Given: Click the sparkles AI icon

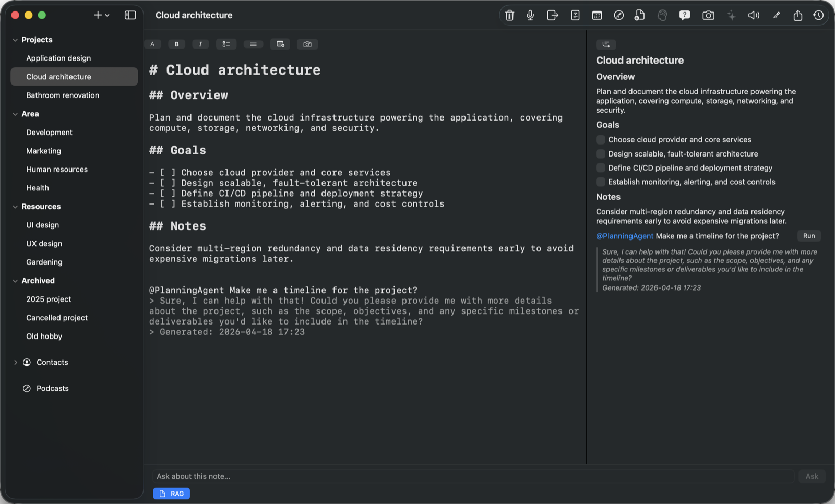Looking at the screenshot, I should [x=731, y=16].
